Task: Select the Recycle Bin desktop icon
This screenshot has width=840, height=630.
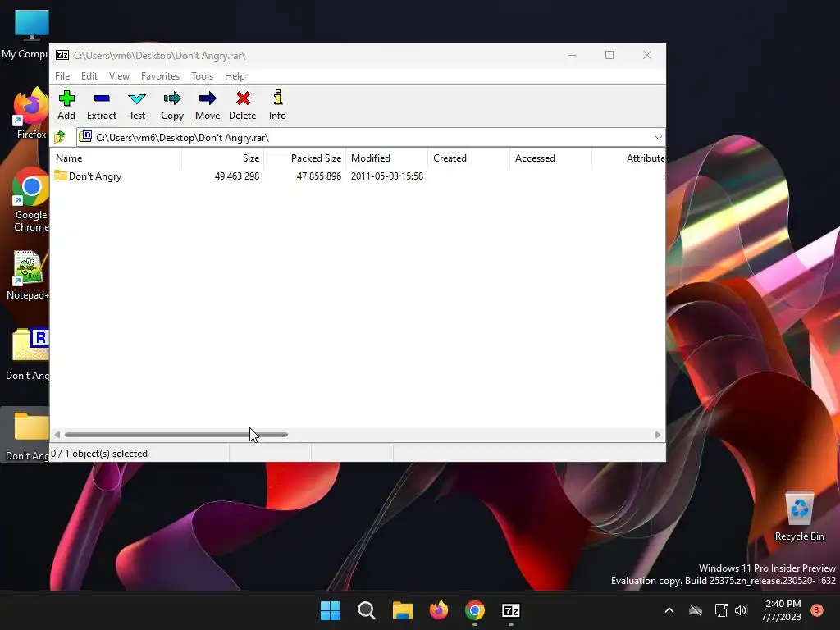Action: point(799,517)
